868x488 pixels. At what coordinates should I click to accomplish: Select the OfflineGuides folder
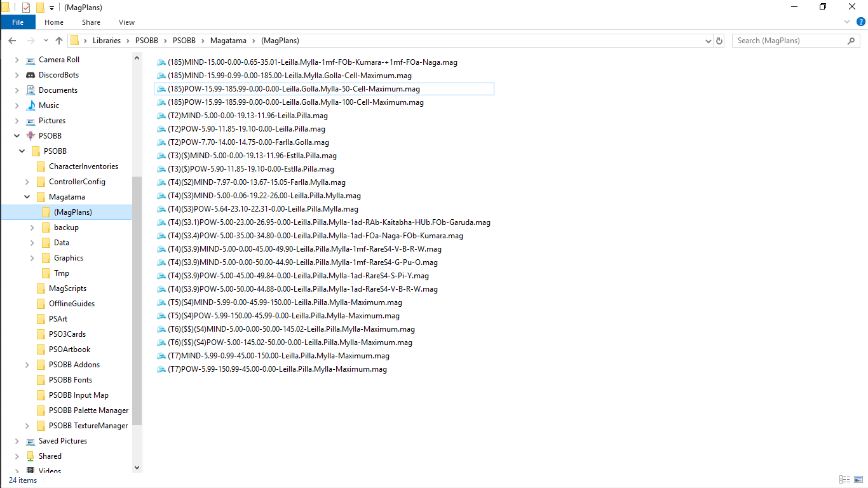72,304
